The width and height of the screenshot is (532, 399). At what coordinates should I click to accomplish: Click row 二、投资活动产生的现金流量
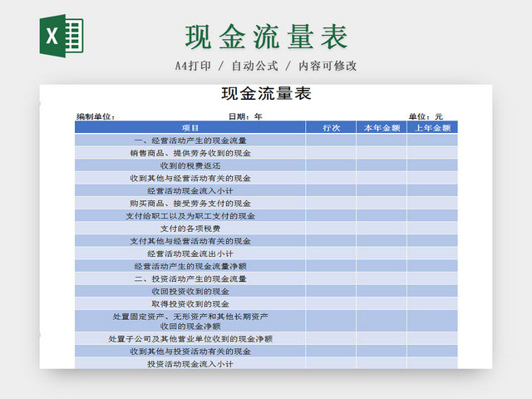(266, 278)
